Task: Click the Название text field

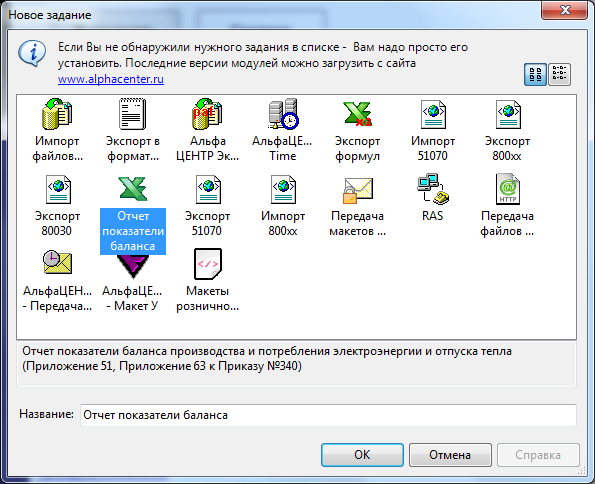Action: 328,415
